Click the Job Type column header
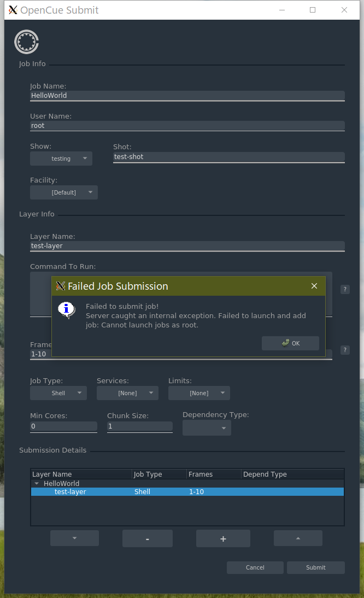Image resolution: width=364 pixels, height=598 pixels. pyautogui.click(x=159, y=474)
